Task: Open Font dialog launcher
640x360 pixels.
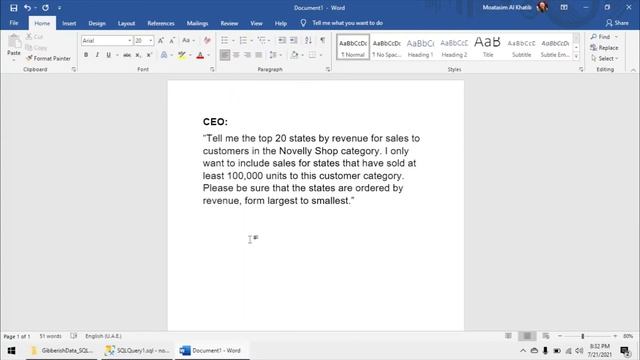Action: [212, 69]
